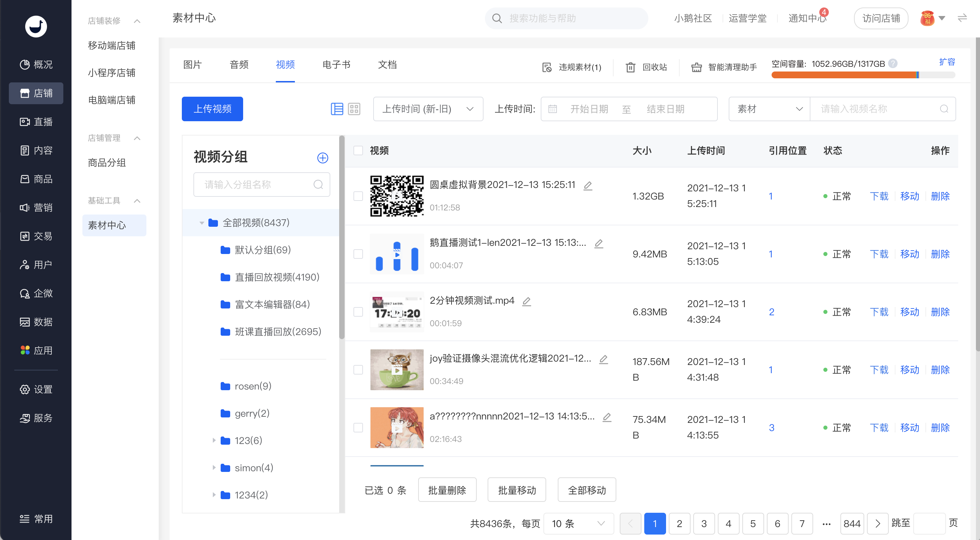This screenshot has height=540, width=980.
Task: Switch to the 图片 tab
Action: click(192, 65)
